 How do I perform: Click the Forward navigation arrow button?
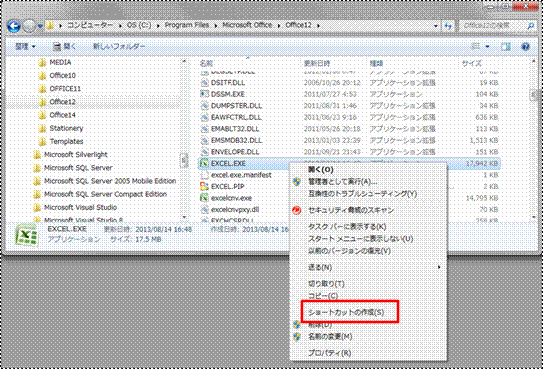point(29,26)
